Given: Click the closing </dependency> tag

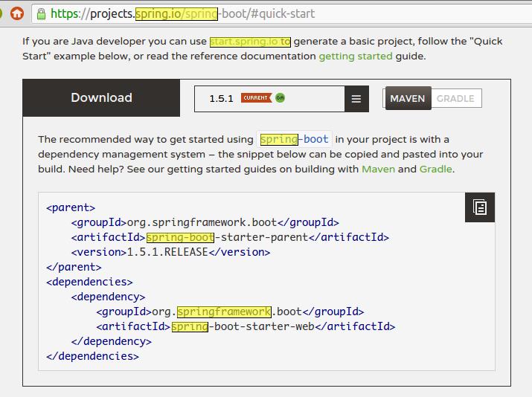Looking at the screenshot, I should click(112, 341).
